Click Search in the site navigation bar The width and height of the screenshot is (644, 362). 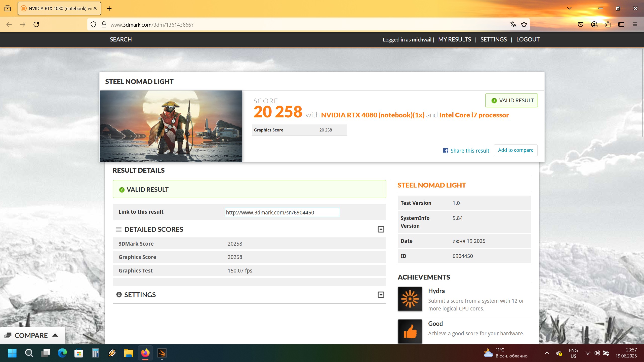coord(121,39)
